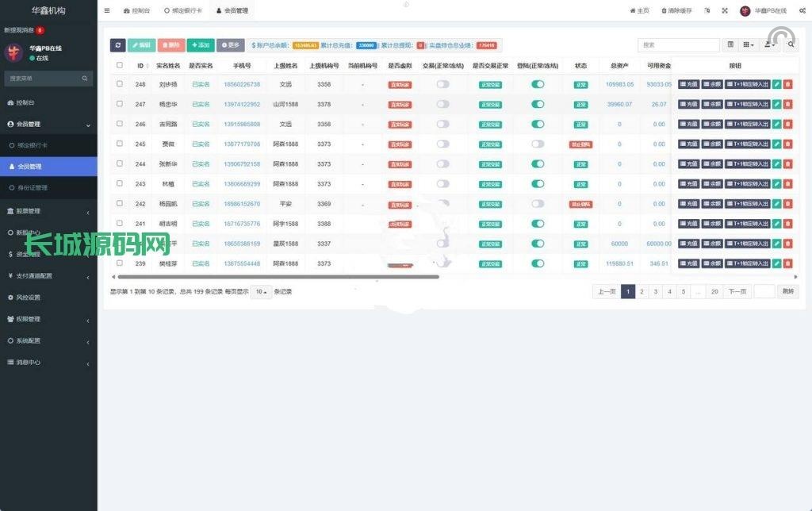Enable the login switch for row 242
Image resolution: width=812 pixels, height=511 pixels.
point(538,204)
